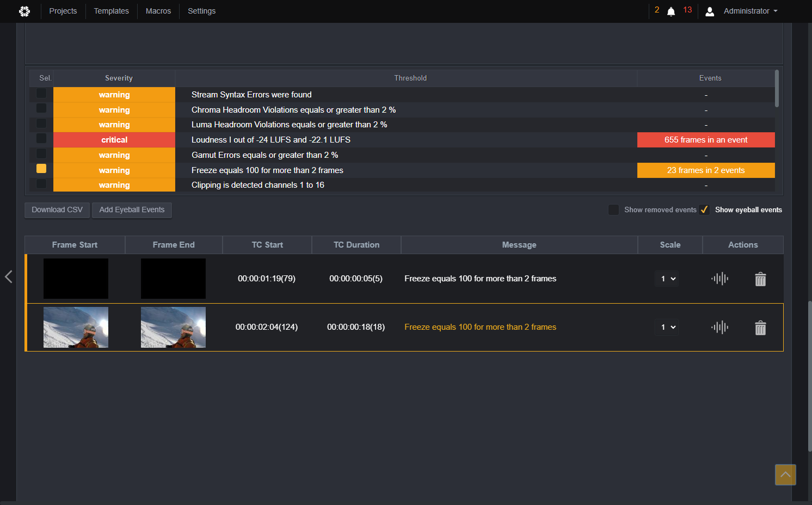Disable Show eyeball events checkbox
This screenshot has height=505, width=812.
click(x=704, y=210)
